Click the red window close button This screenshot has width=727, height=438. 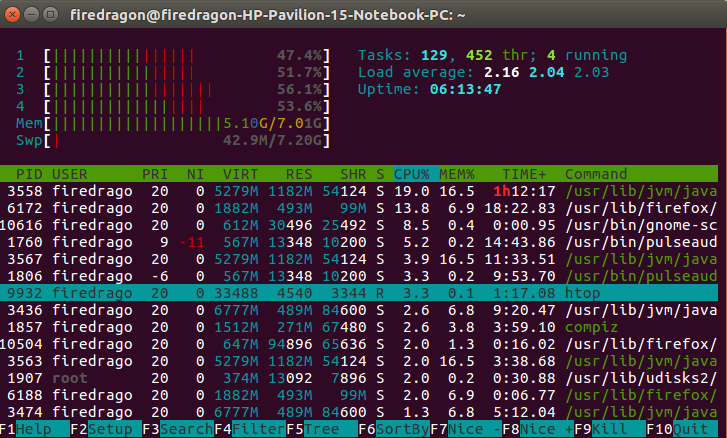click(x=14, y=14)
